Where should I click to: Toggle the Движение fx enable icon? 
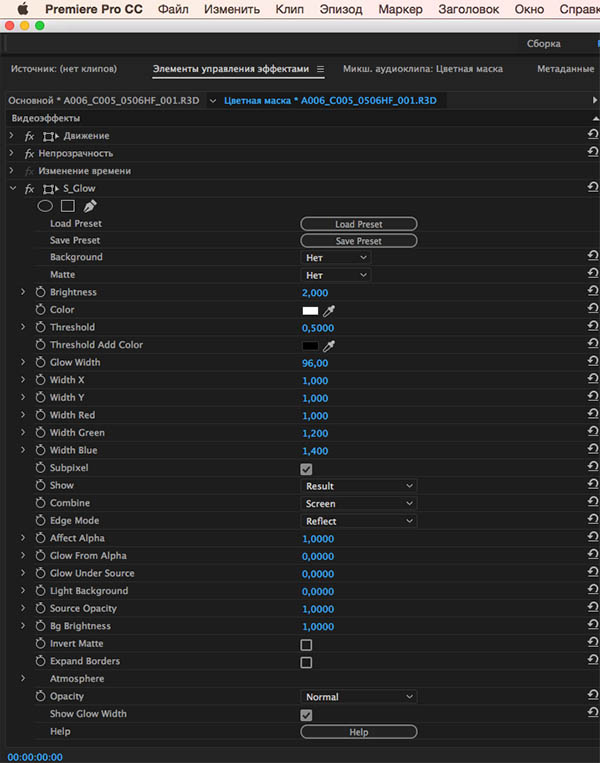click(x=29, y=136)
